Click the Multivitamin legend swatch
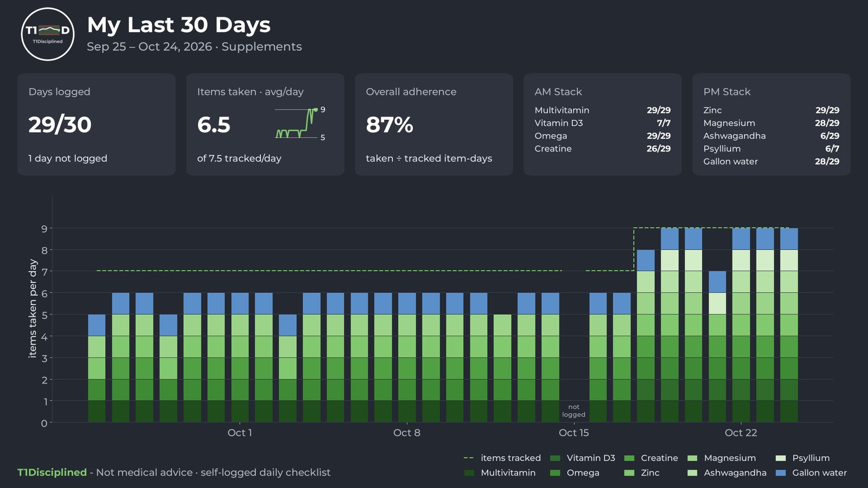The image size is (868, 488). tap(469, 473)
